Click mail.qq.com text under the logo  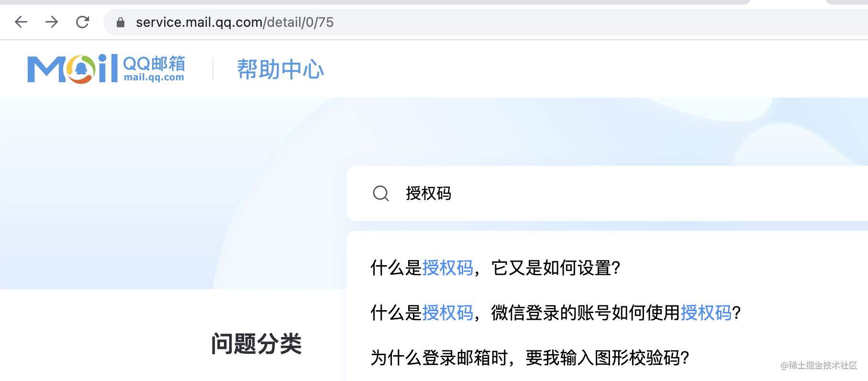point(154,78)
